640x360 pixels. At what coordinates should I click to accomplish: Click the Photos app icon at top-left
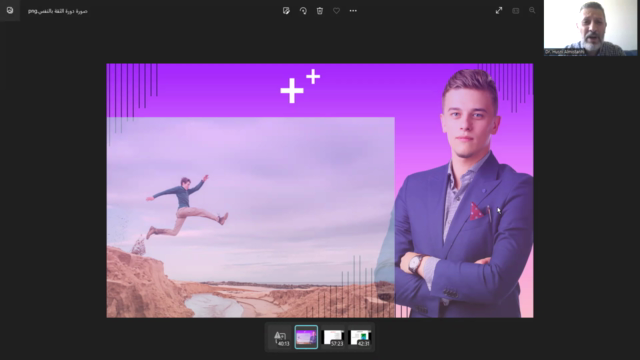(x=10, y=10)
